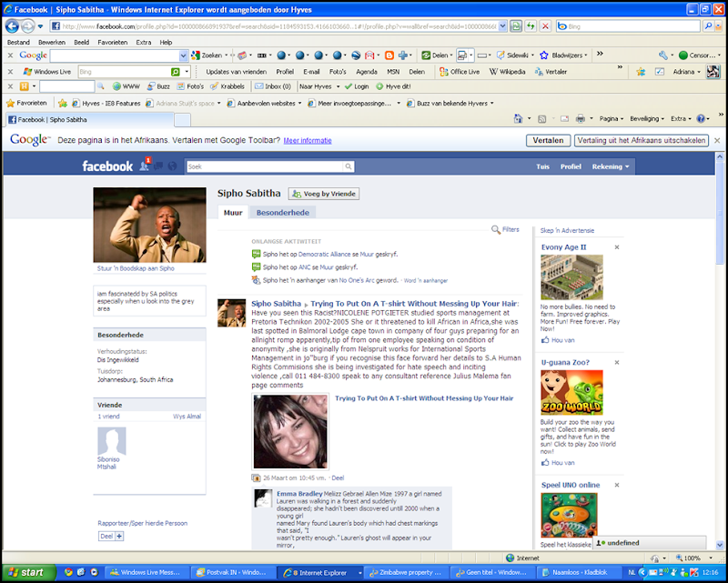
Task: Click the Add to Favorites star icon
Action: click(x=63, y=103)
